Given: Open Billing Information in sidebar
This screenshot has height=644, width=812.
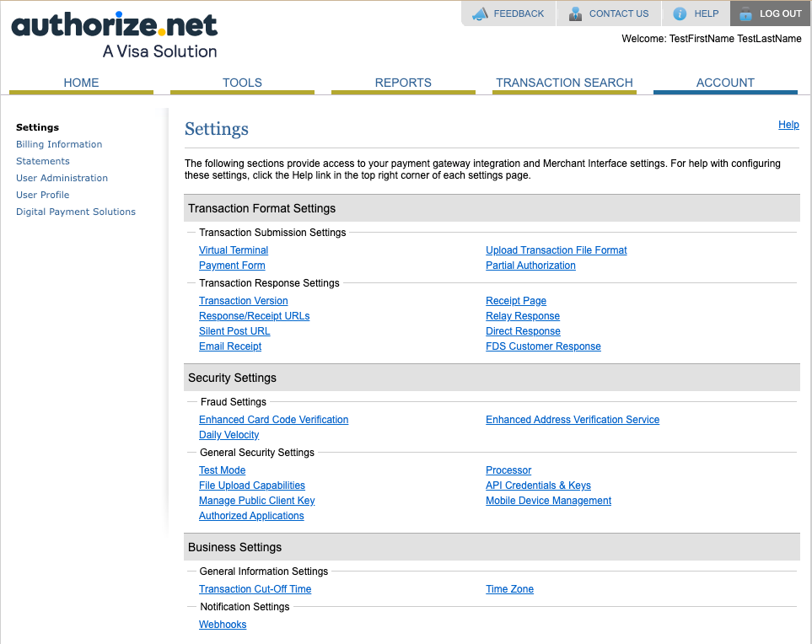Looking at the screenshot, I should coord(59,144).
